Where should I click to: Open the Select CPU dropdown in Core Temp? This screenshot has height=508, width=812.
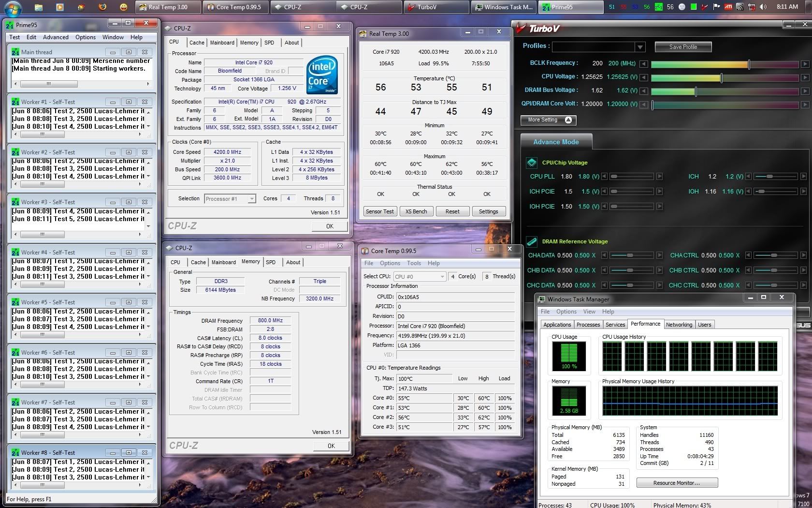coord(442,276)
